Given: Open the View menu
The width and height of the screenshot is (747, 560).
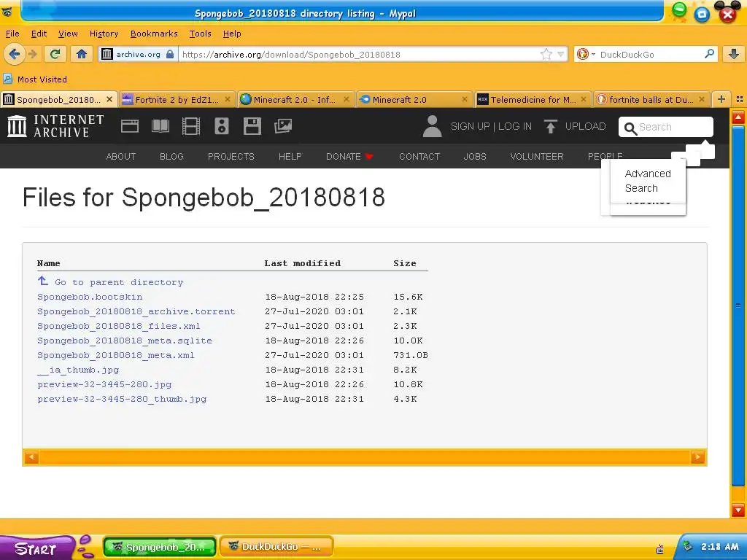Looking at the screenshot, I should point(68,34).
